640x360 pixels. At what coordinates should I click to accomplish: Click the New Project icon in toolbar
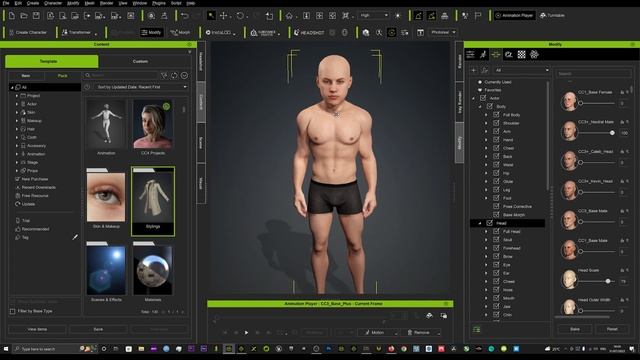[11, 16]
